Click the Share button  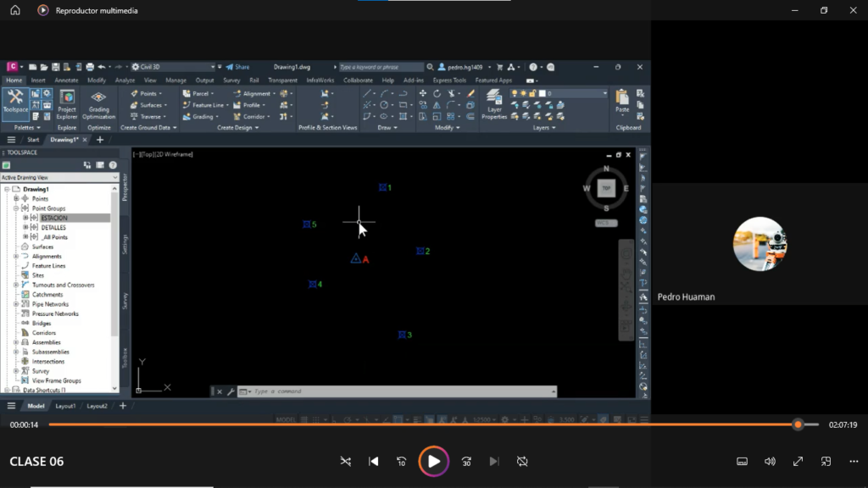pos(237,67)
